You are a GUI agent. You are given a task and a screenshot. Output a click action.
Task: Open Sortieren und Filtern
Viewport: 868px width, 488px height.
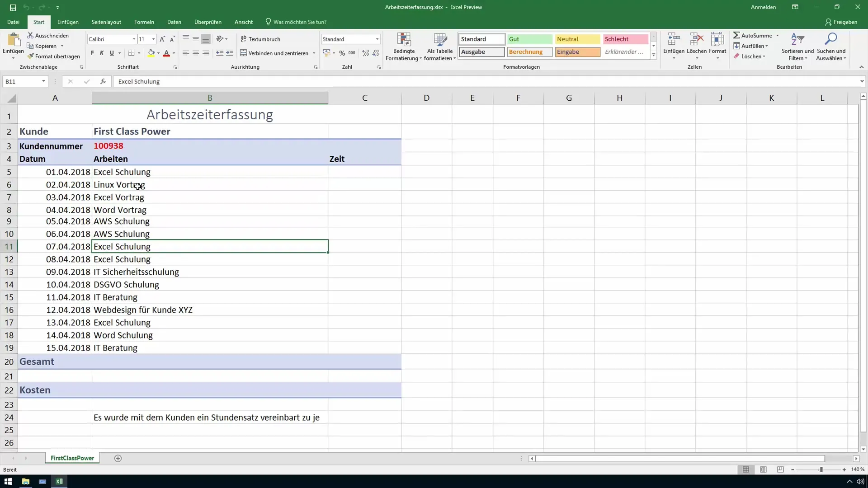pos(797,47)
